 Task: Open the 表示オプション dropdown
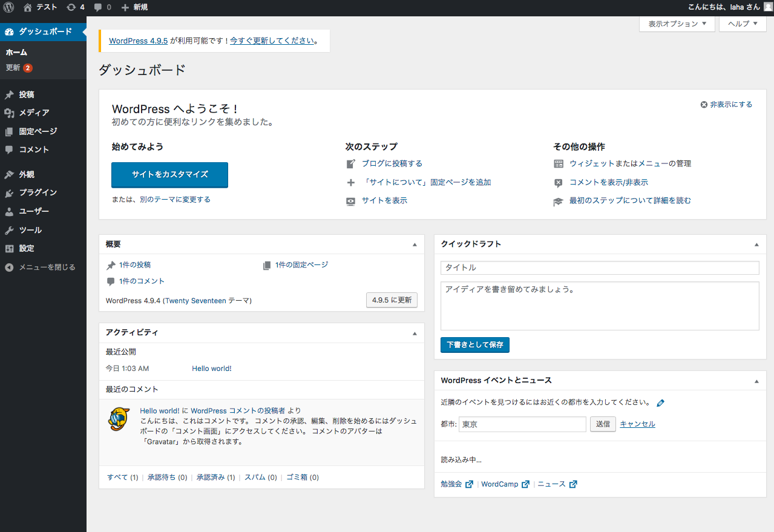point(677,24)
